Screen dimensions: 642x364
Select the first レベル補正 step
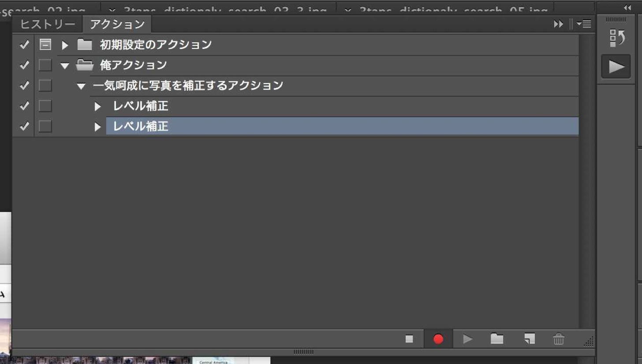click(141, 106)
